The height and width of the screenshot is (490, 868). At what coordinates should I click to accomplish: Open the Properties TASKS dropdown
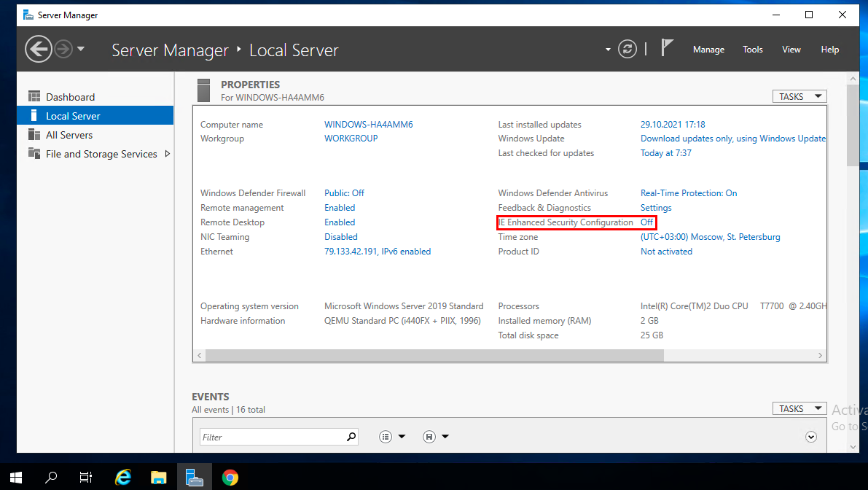[x=799, y=96]
